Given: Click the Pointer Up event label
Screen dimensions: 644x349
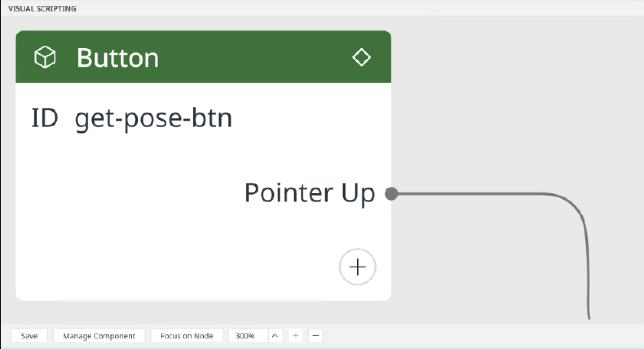Looking at the screenshot, I should coord(310,193).
